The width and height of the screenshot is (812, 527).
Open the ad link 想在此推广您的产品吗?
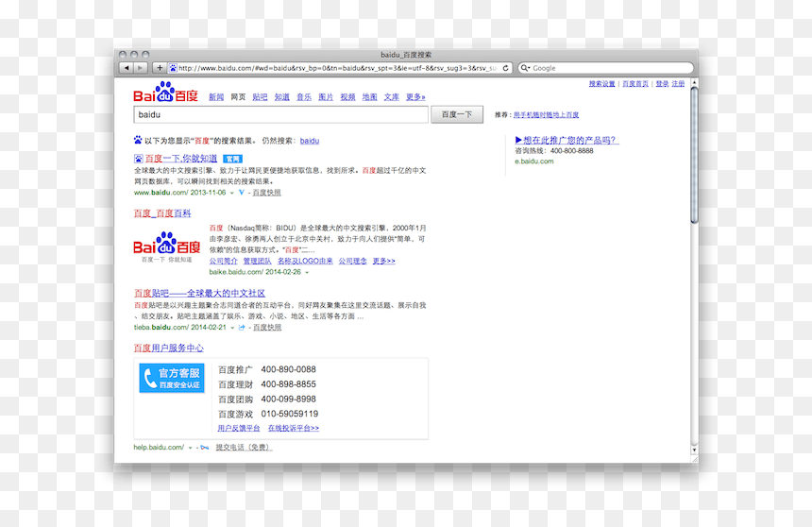pos(567,140)
